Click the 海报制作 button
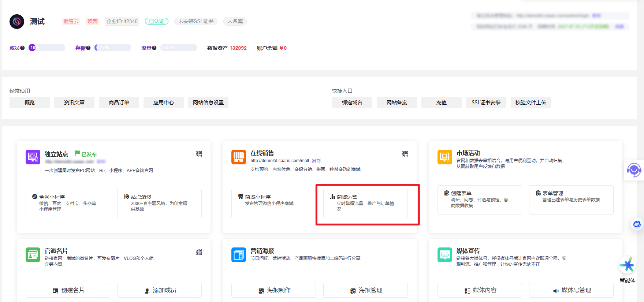 (x=273, y=290)
